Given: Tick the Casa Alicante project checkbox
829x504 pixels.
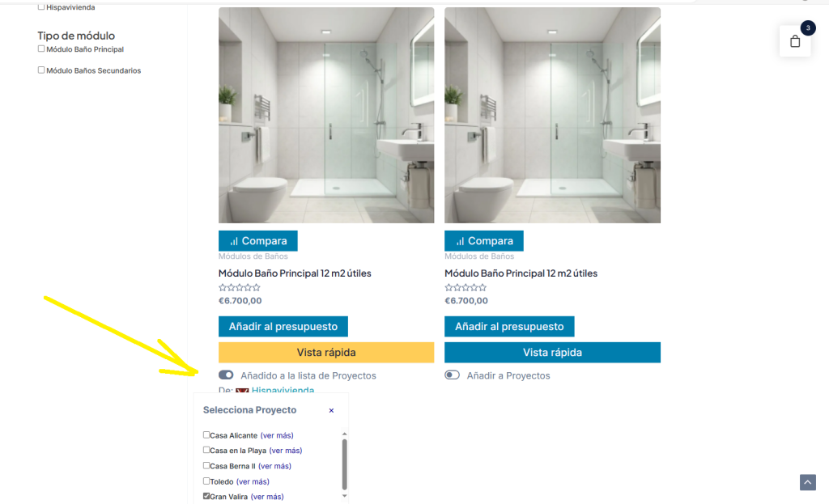Looking at the screenshot, I should tap(206, 434).
